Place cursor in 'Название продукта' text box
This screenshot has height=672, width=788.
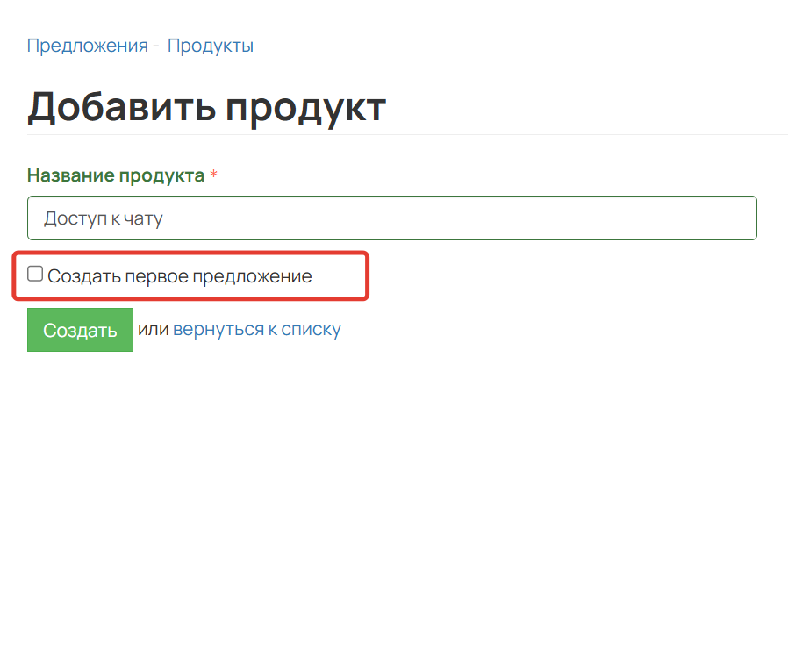(x=392, y=218)
